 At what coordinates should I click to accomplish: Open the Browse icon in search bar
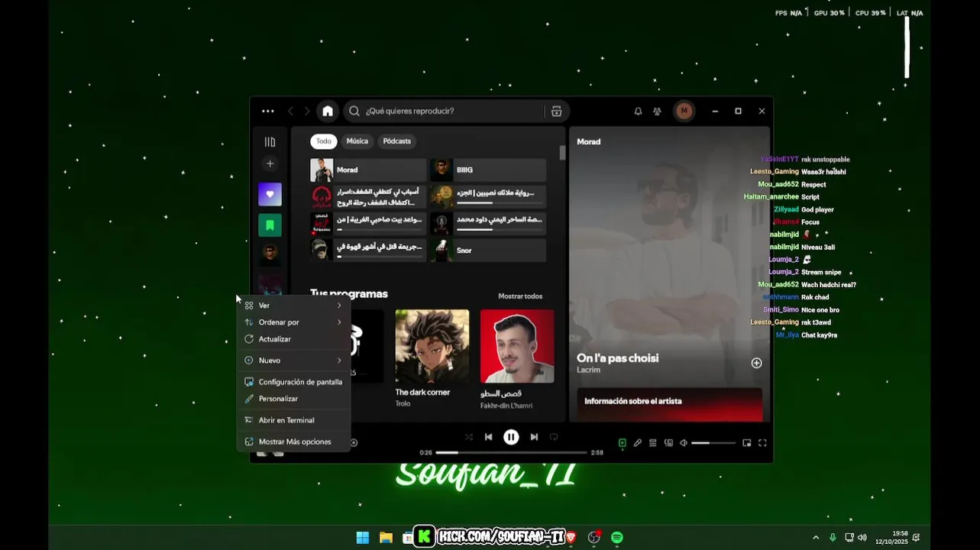pos(556,111)
